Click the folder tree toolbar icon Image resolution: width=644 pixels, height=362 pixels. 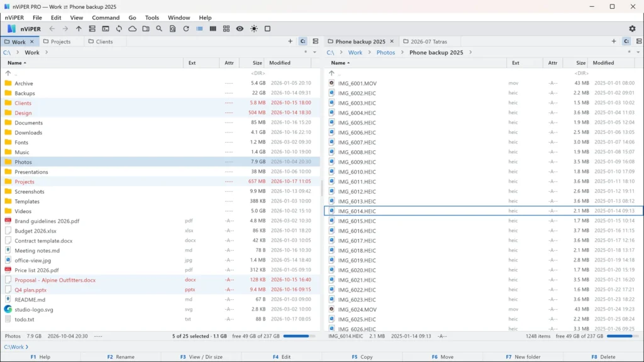[146, 29]
